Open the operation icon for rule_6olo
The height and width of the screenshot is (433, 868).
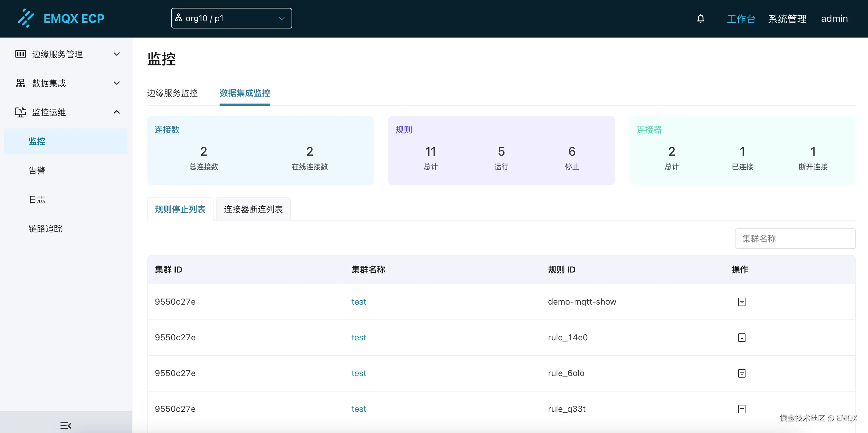pos(742,373)
